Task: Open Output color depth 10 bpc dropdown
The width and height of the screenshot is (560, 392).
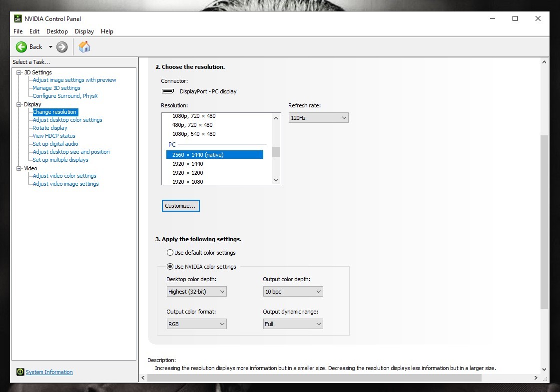Action: pos(293,291)
